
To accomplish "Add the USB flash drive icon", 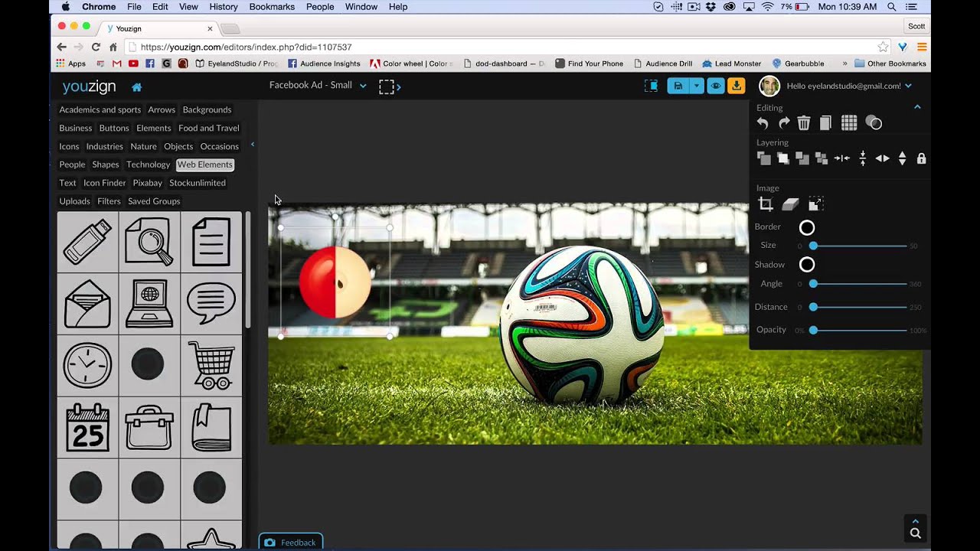I will point(87,242).
